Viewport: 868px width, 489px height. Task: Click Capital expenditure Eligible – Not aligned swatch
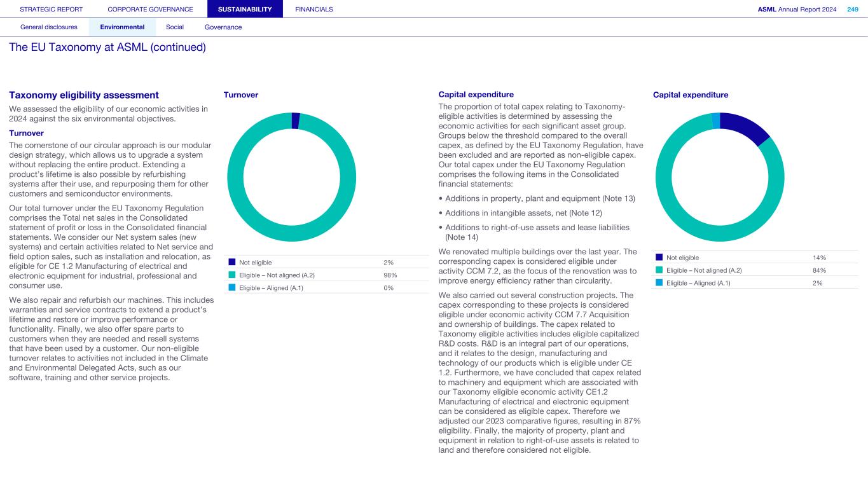tap(659, 270)
